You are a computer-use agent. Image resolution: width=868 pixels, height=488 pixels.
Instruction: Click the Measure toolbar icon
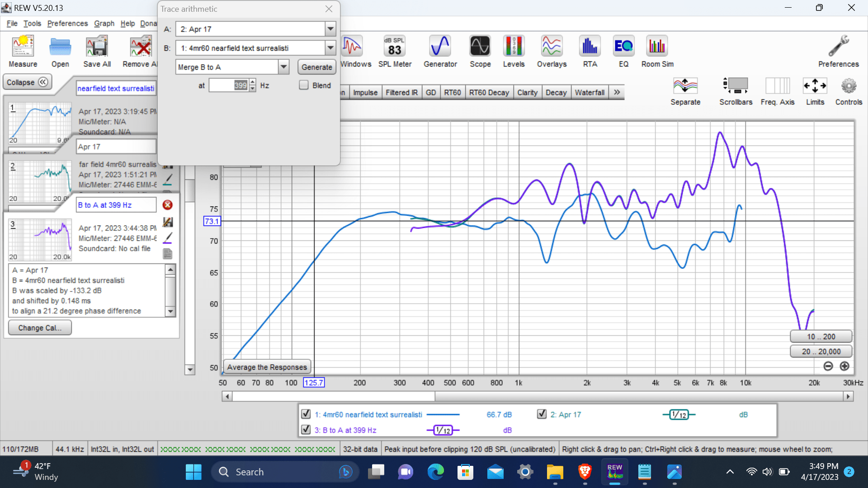(x=23, y=52)
